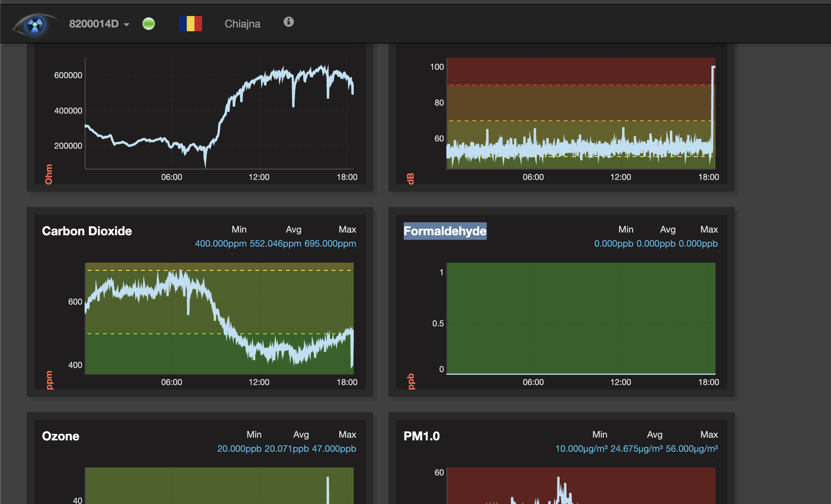This screenshot has height=504, width=831.
Task: Open the 8200014D device dropdown
Action: coord(94,24)
